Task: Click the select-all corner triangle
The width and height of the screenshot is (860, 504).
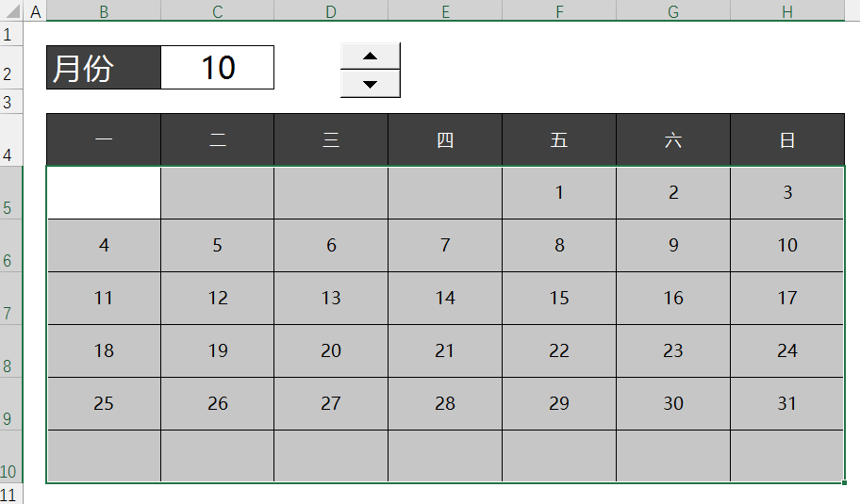Action: 11,10
